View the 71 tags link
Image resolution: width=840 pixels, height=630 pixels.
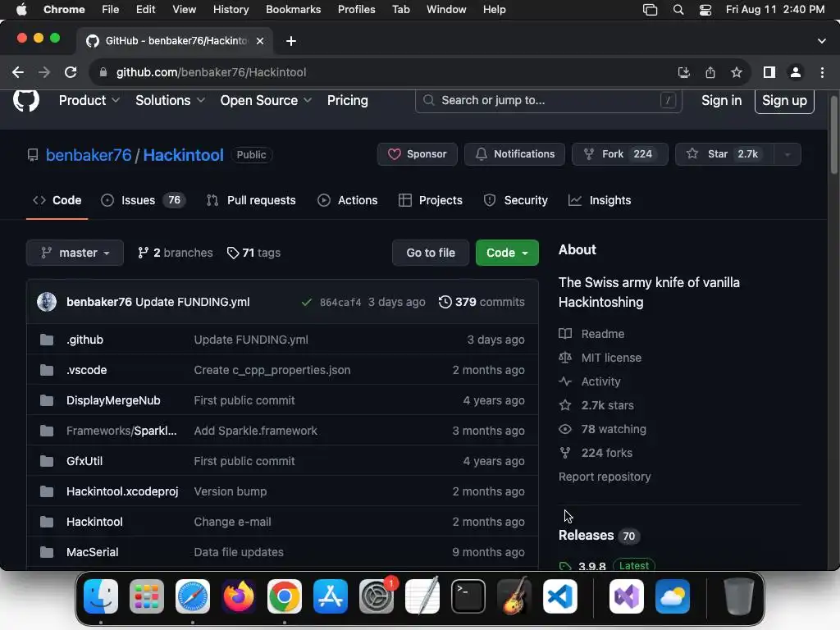point(254,253)
